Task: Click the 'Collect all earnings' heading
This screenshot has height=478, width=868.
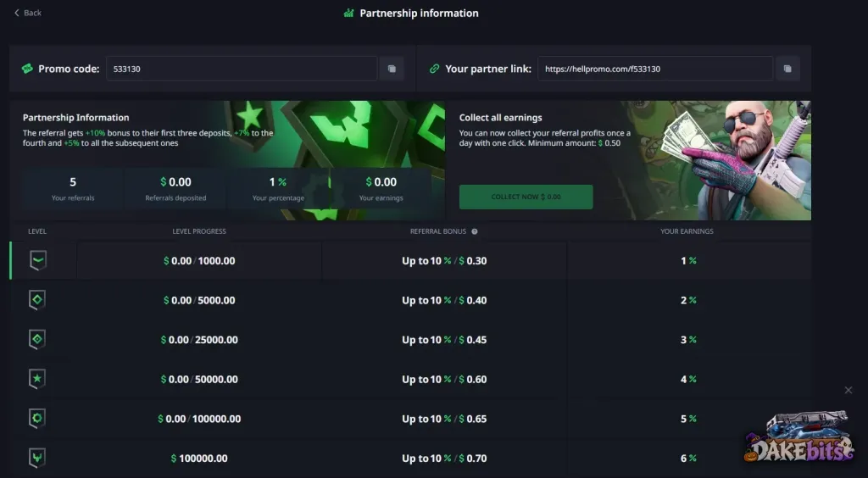Action: pos(500,117)
